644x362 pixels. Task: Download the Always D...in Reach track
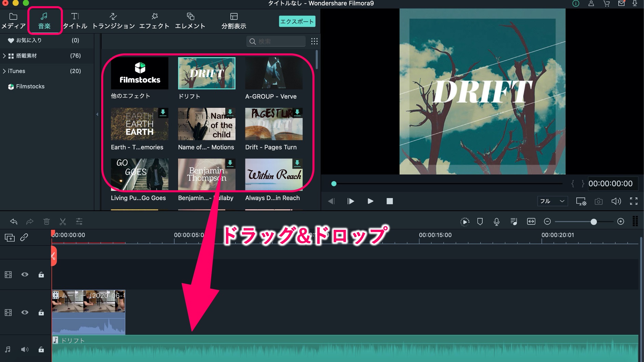[297, 163]
